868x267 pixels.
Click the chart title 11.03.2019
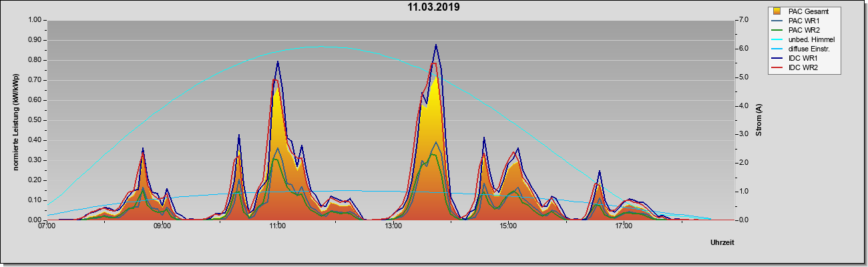(433, 7)
